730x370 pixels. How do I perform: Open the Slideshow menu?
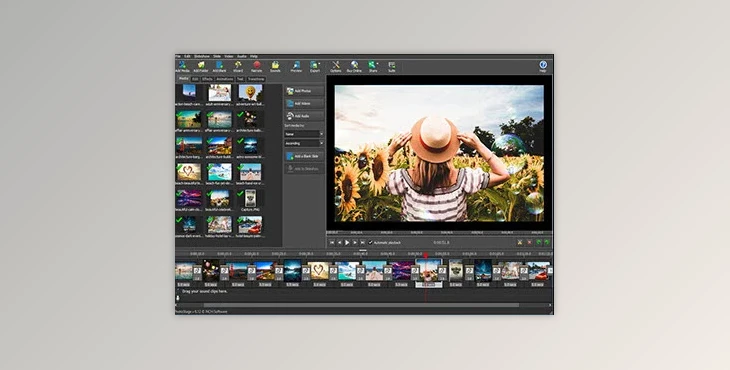click(x=202, y=56)
